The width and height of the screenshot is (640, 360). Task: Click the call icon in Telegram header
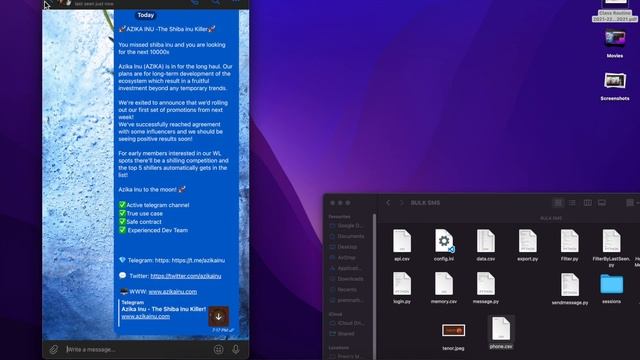click(x=195, y=2)
